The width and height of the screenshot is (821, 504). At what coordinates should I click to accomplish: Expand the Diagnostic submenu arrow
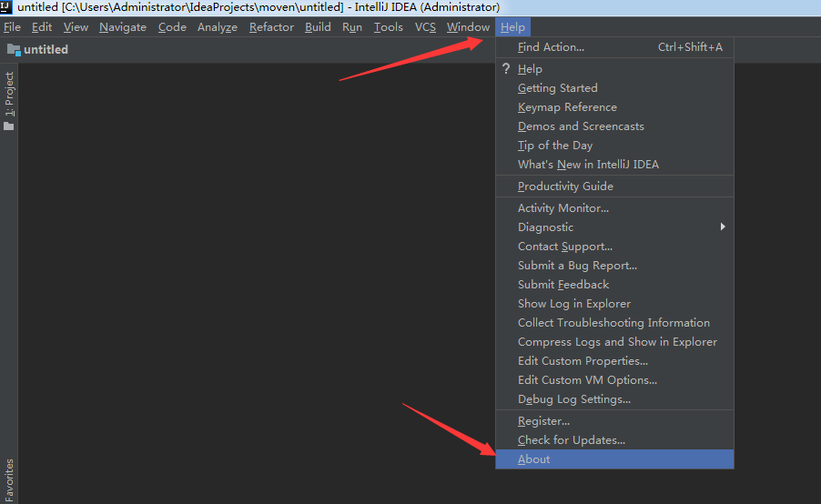pos(723,227)
